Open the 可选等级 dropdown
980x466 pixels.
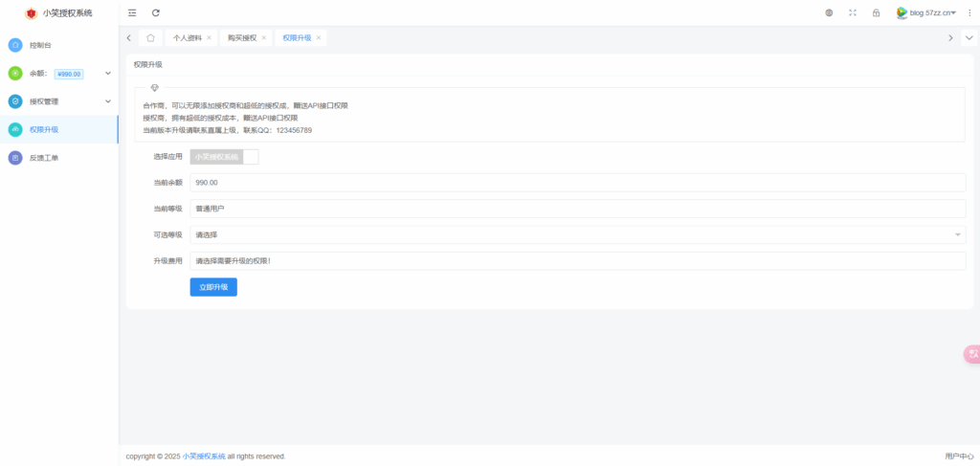[x=577, y=234]
